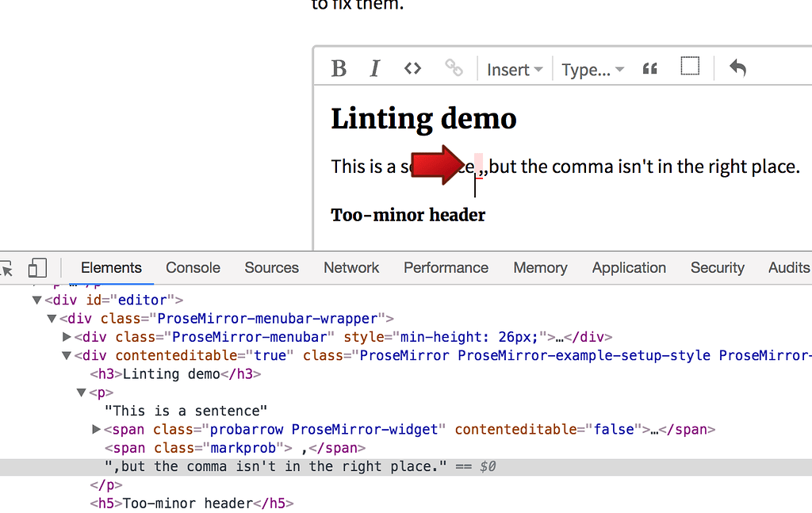The image size is (812, 513).
Task: Toggle device toolbar icon in DevTools
Action: [x=37, y=268]
